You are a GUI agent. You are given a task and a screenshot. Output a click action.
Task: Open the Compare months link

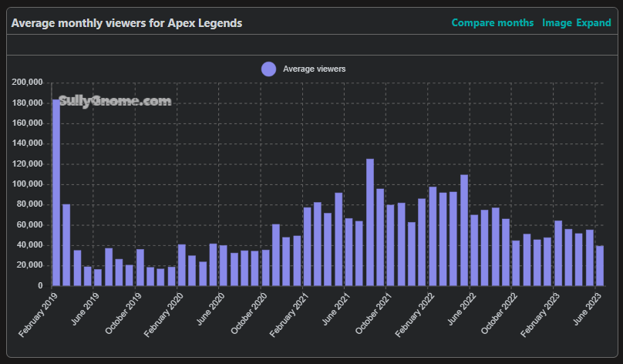[x=492, y=23]
